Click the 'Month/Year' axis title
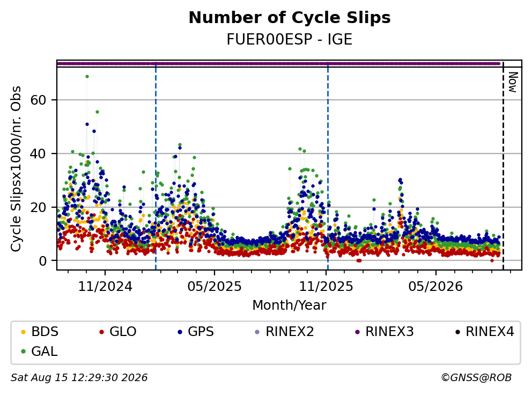The height and width of the screenshot is (394, 532). (290, 305)
